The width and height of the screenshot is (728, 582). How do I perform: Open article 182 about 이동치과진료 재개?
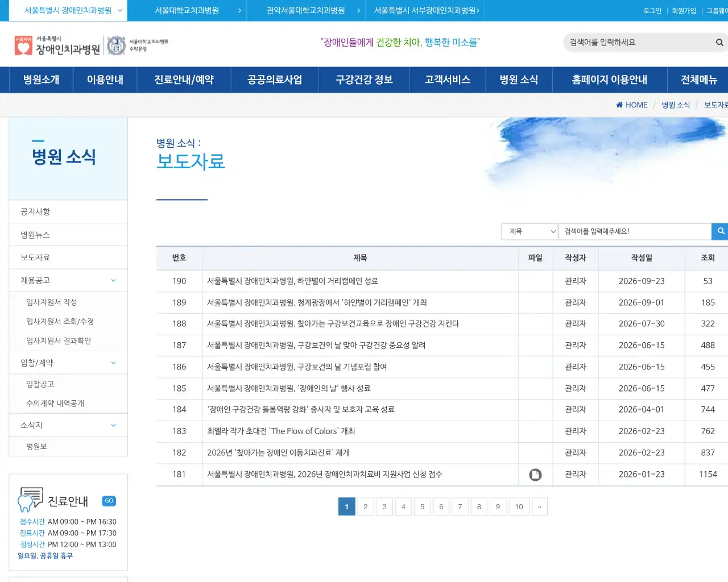click(x=278, y=453)
